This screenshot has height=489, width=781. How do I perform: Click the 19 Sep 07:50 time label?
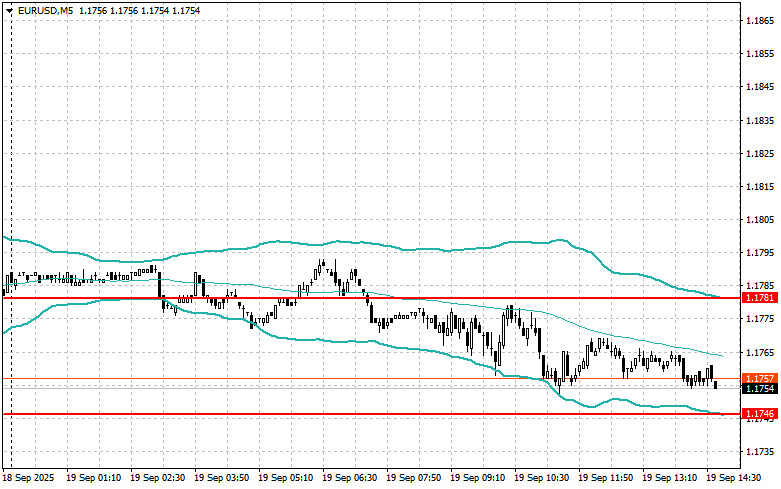[413, 478]
